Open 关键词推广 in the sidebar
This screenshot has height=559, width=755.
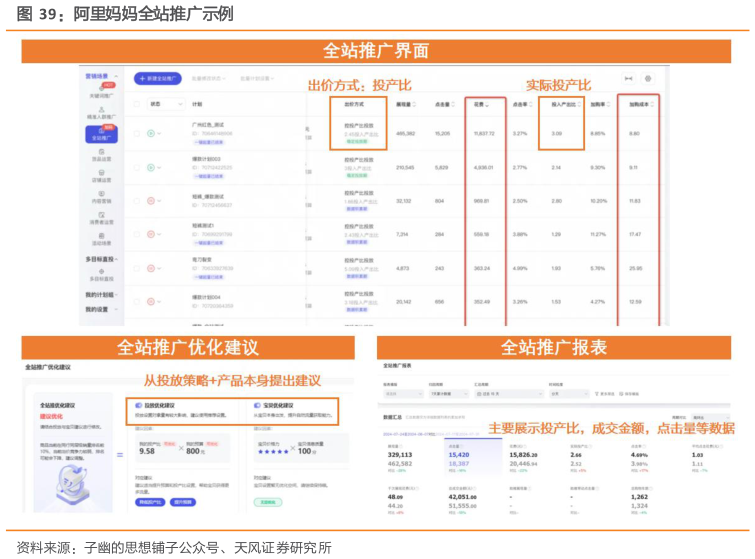point(102,91)
